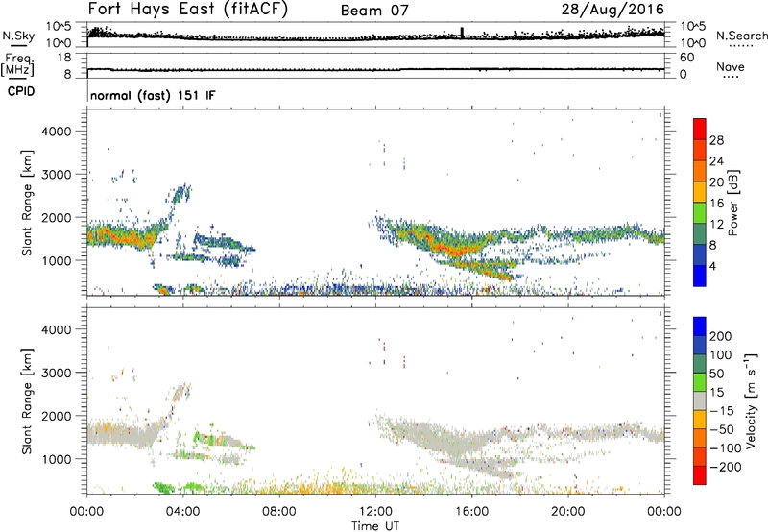Click the 'N.Search' legend label
768x532 pixels.
click(x=742, y=36)
